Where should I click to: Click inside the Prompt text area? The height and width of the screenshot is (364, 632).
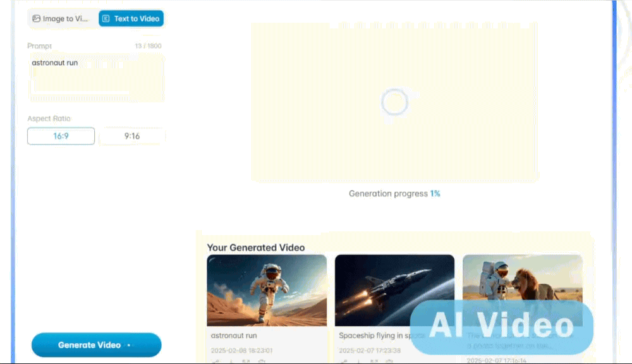click(96, 78)
